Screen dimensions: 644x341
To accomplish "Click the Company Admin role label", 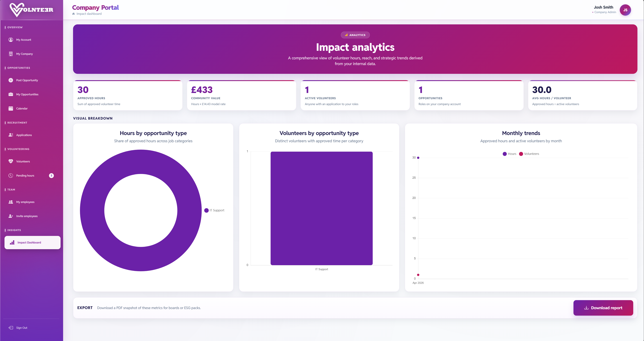I will coord(605,12).
